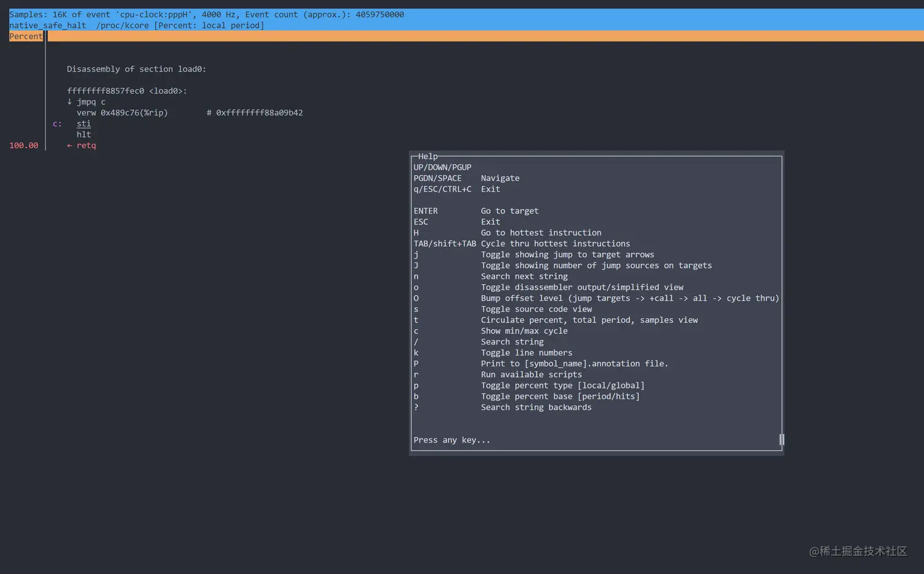Click the Percent column header
This screenshot has width=924, height=574.
click(x=26, y=36)
